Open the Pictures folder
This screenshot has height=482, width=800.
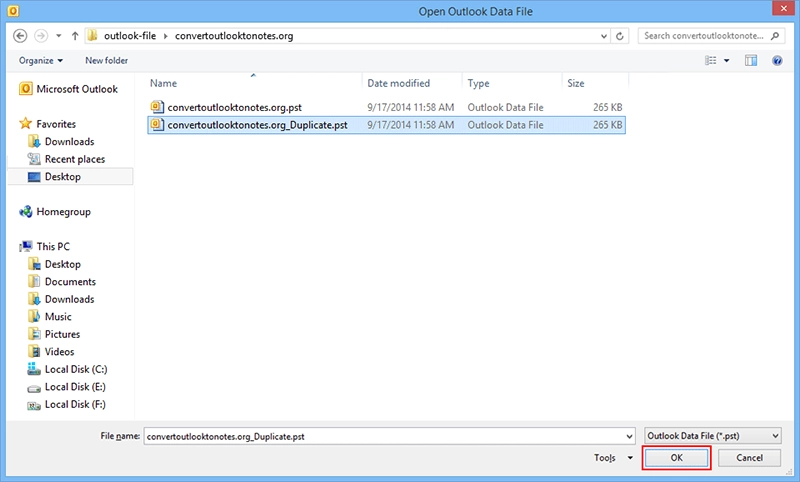coord(54,334)
